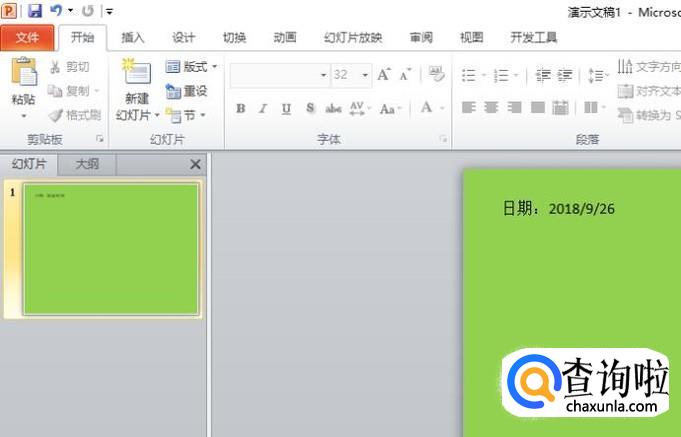Open the text columns icon
The image size is (681, 437).
click(593, 107)
